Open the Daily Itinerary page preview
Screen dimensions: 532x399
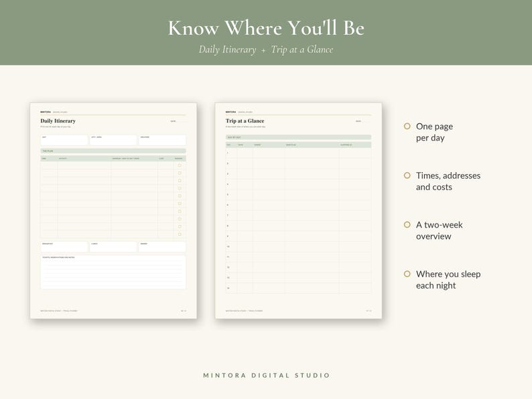coord(113,210)
